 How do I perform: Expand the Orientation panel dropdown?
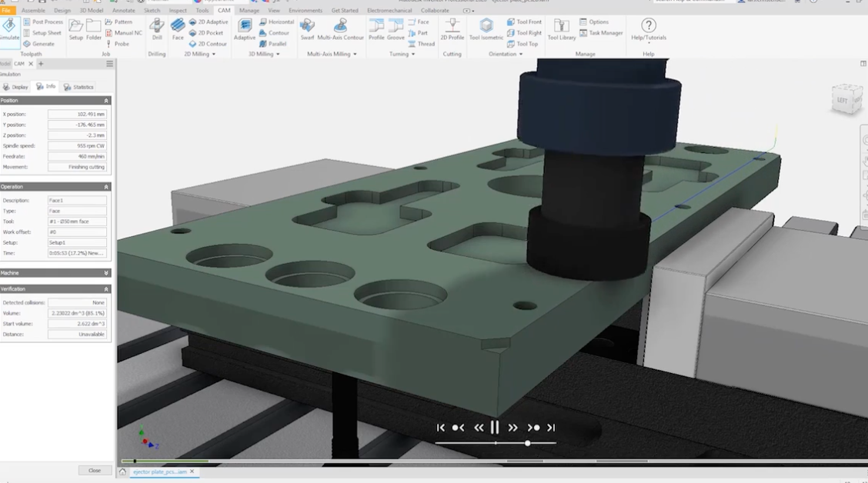click(506, 54)
